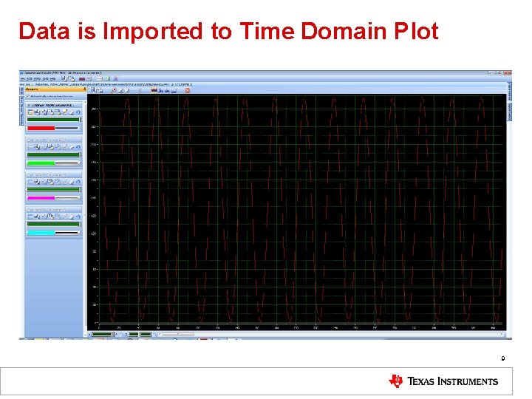532x399 pixels.
Task: Click the pencil-eraser icon in plot toolbar
Action: click(x=120, y=90)
